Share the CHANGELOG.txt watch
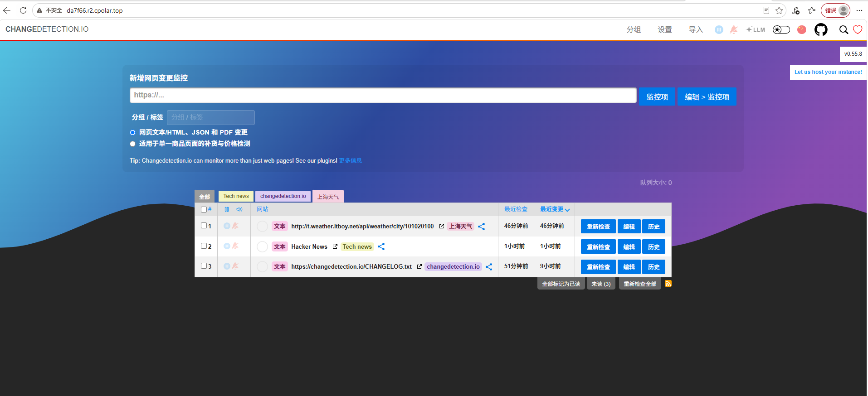The width and height of the screenshot is (868, 396). [489, 267]
